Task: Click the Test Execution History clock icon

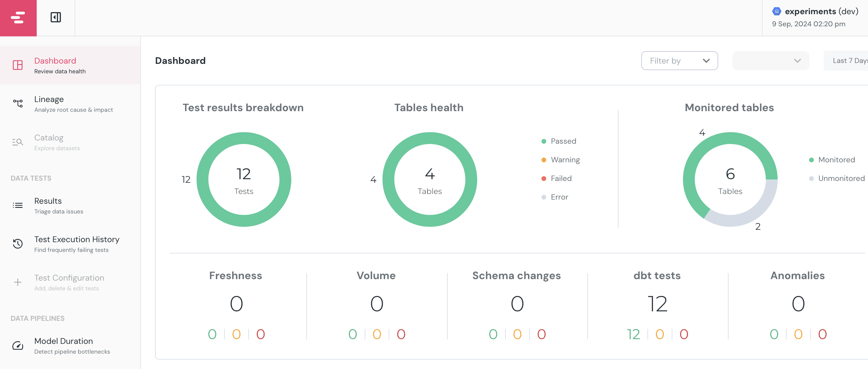Action: [17, 243]
